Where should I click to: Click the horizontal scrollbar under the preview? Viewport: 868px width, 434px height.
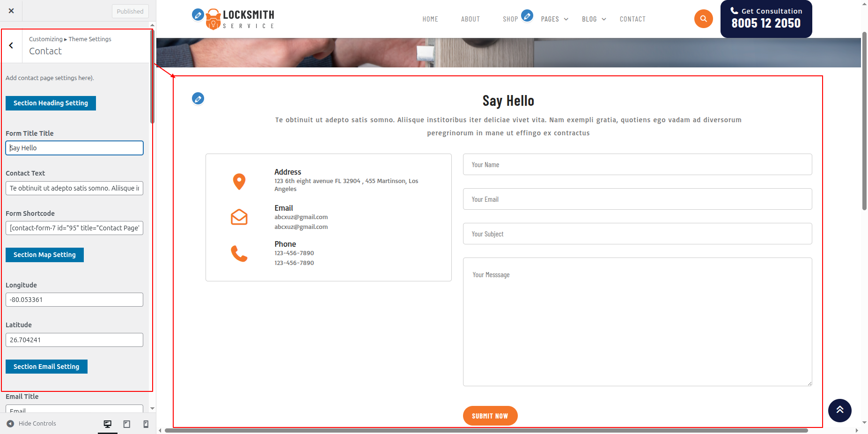point(485,430)
